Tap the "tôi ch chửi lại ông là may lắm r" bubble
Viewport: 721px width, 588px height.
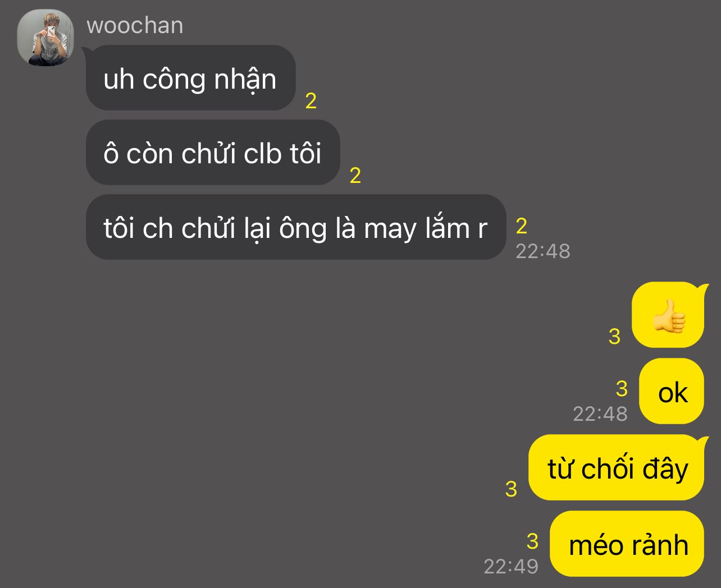(x=296, y=227)
